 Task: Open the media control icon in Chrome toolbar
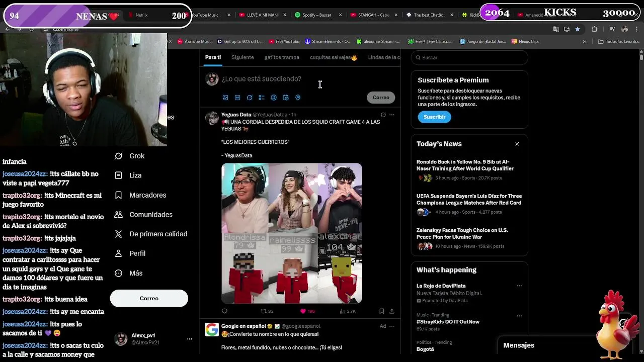(x=612, y=29)
